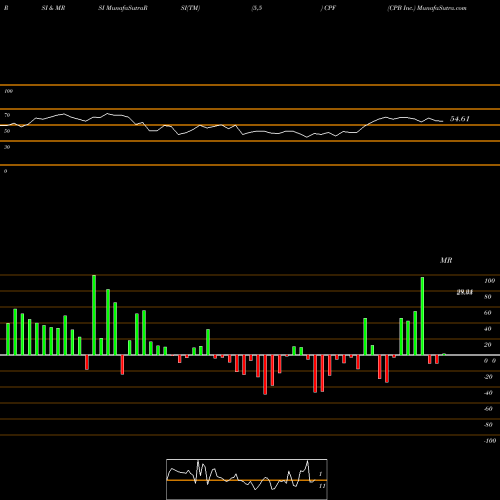500x500 pixels.
Task: Click the MR axis label 20
Action: (488, 345)
